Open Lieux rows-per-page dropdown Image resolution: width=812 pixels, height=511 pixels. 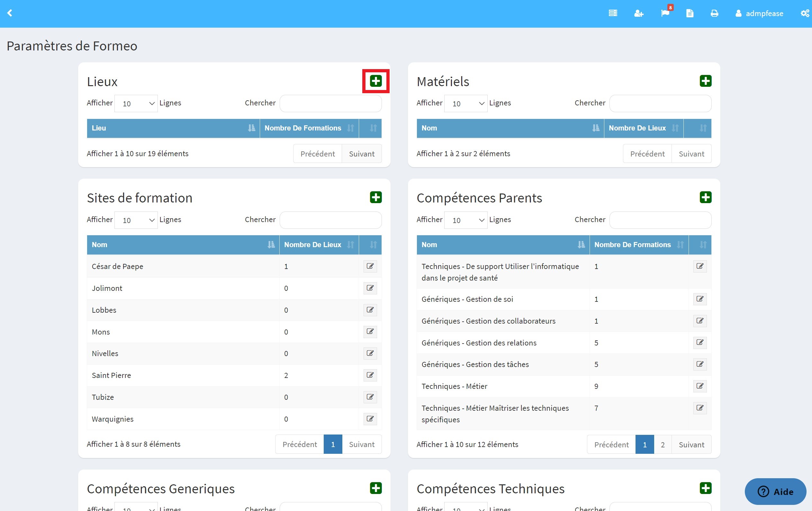coord(136,103)
